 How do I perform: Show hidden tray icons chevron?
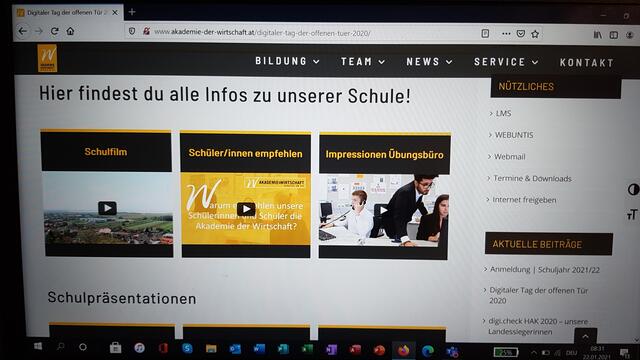tap(534, 352)
